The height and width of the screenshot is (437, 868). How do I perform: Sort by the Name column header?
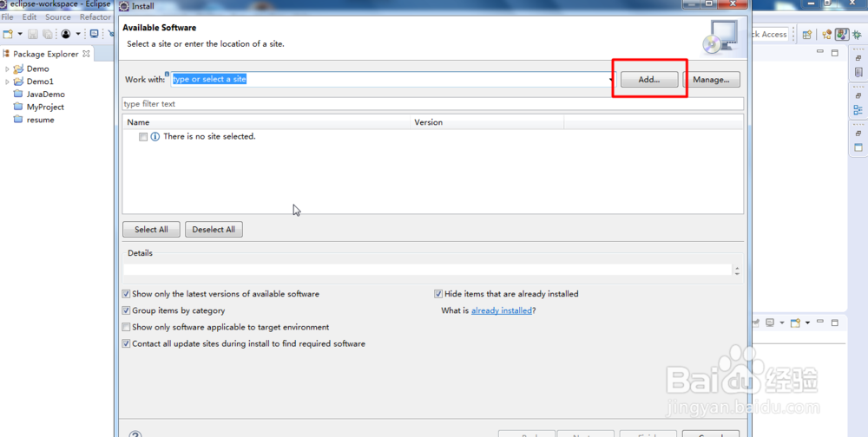tap(267, 122)
